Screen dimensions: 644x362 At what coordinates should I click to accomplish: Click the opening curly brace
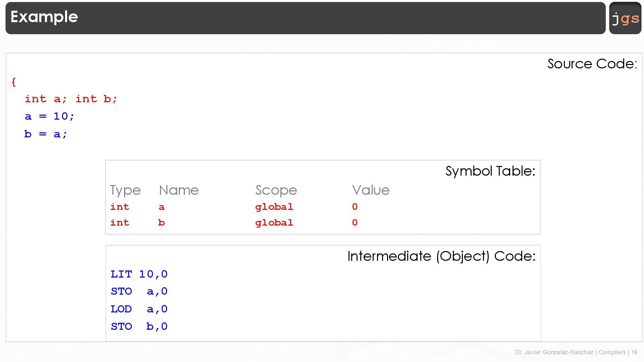pos(14,82)
